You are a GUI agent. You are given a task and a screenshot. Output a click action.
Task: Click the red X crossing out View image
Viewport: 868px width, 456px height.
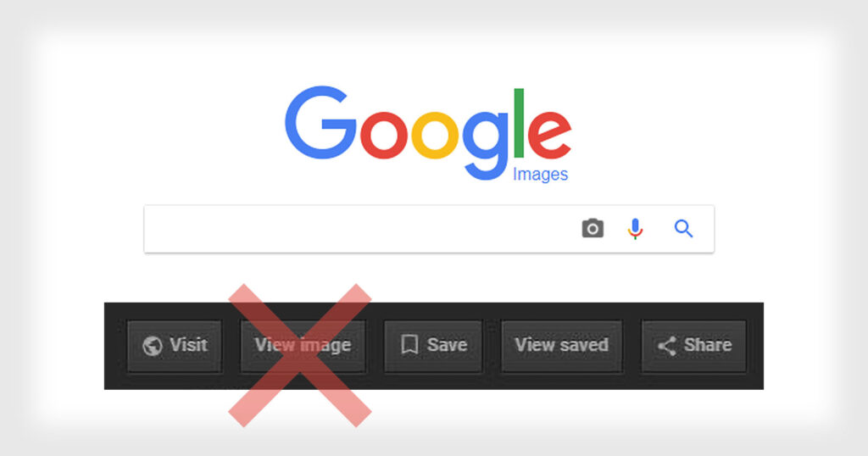pyautogui.click(x=299, y=355)
